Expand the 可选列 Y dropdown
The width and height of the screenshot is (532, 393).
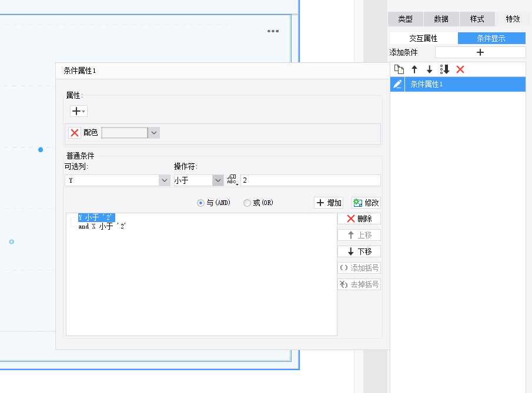pos(165,180)
